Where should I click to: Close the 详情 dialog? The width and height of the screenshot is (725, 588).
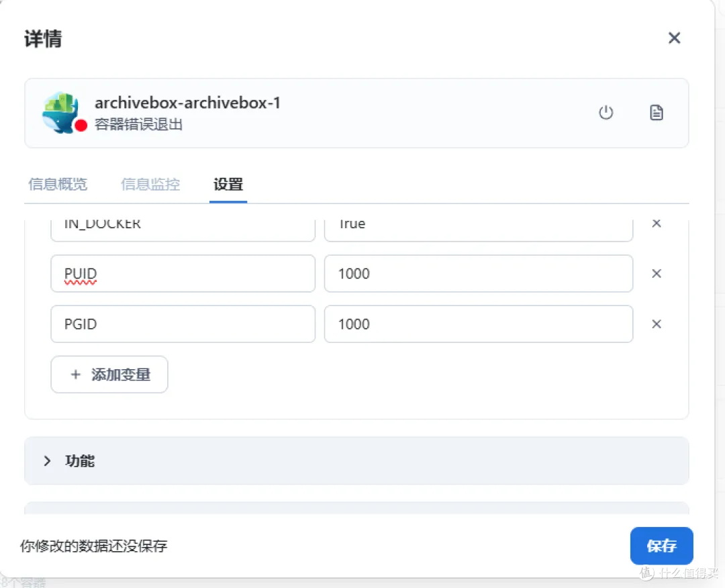[674, 38]
